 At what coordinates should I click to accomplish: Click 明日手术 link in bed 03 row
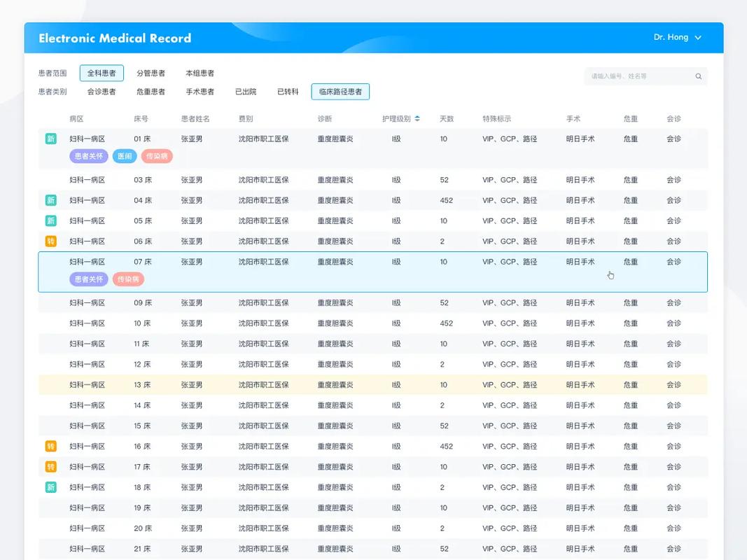(x=580, y=180)
